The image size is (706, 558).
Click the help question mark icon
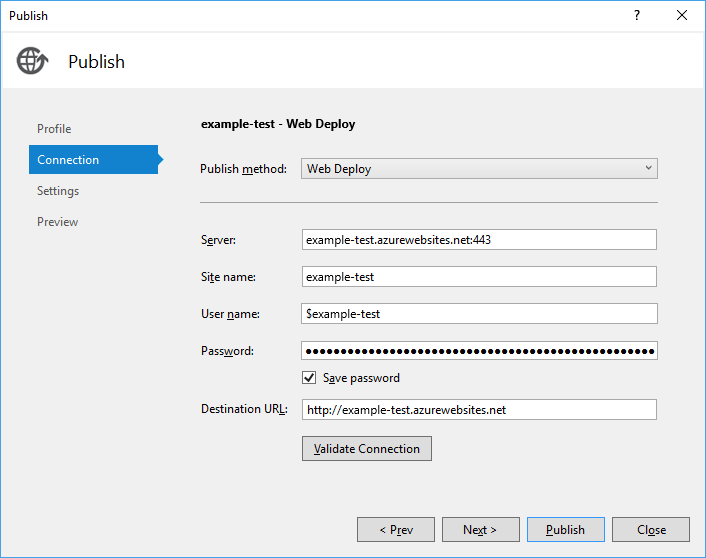coord(637,15)
